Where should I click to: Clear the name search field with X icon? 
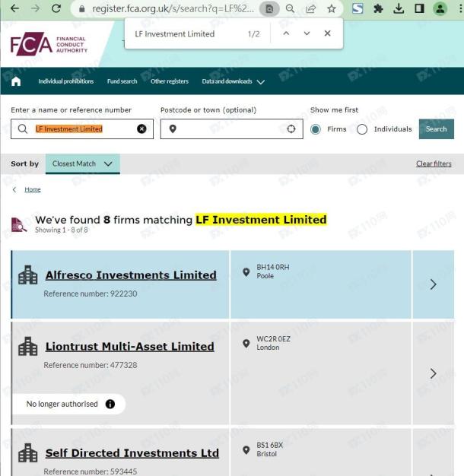[141, 129]
